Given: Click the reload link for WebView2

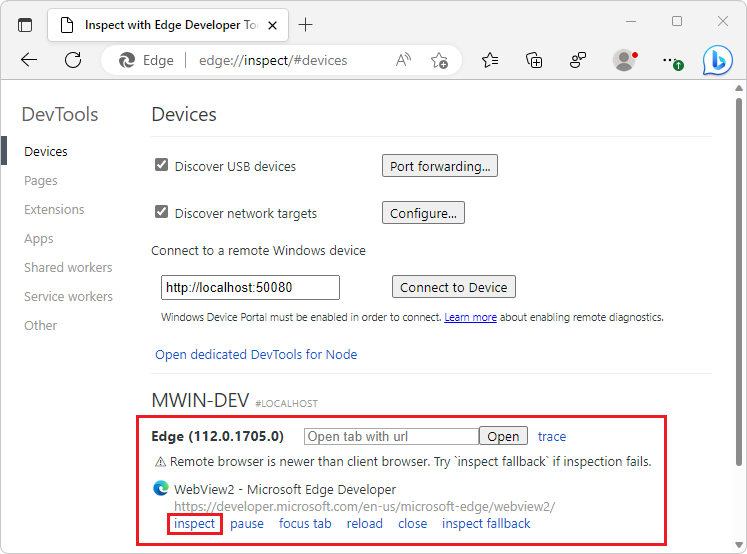Looking at the screenshot, I should pyautogui.click(x=364, y=524).
